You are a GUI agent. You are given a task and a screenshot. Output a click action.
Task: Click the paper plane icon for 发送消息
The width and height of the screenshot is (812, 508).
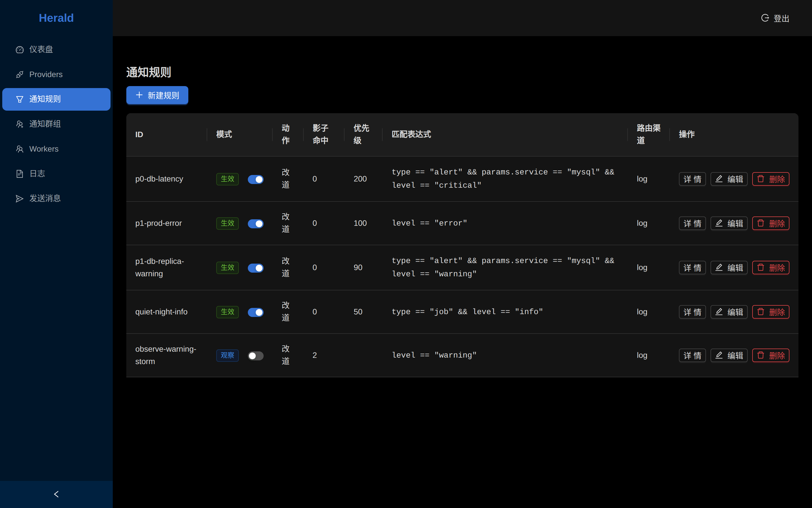(20, 199)
